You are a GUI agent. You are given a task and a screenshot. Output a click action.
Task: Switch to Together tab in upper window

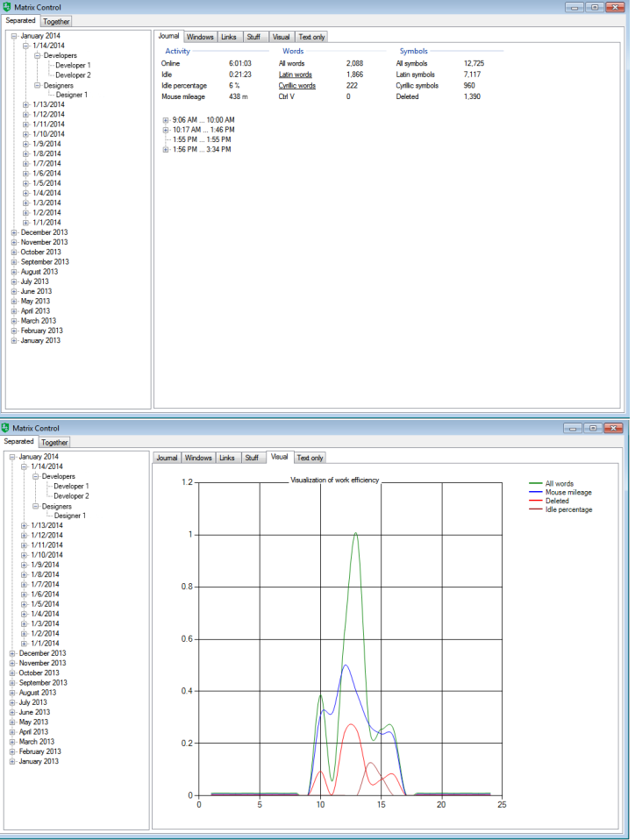(x=56, y=21)
